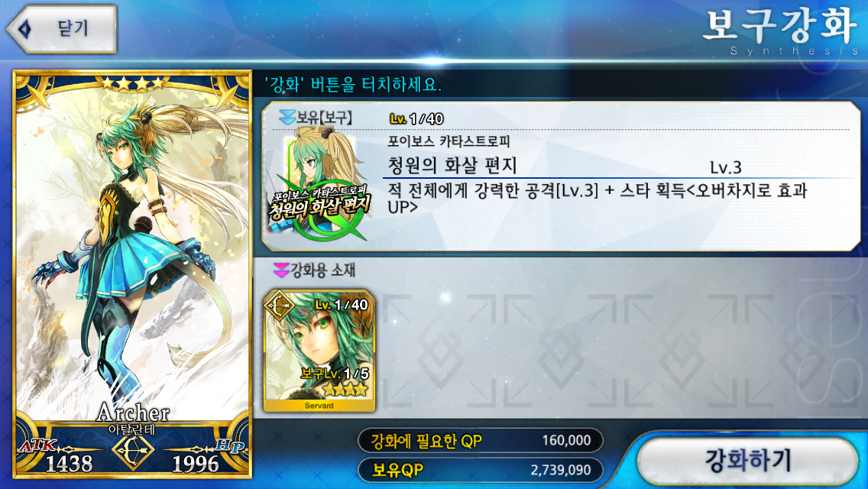Tap the pink 강화용 소재 section arrow icon
Screen dimensions: 868x489
pos(281,270)
